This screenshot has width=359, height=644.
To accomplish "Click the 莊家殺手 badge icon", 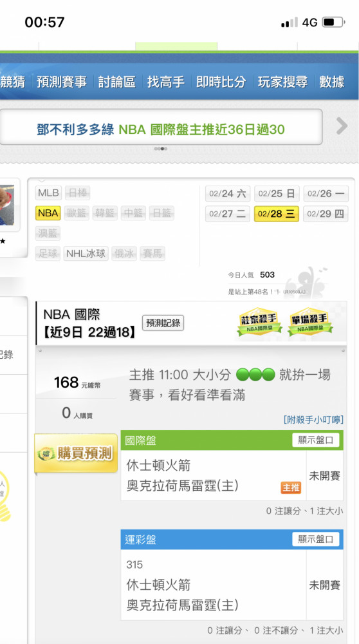I will (x=259, y=322).
